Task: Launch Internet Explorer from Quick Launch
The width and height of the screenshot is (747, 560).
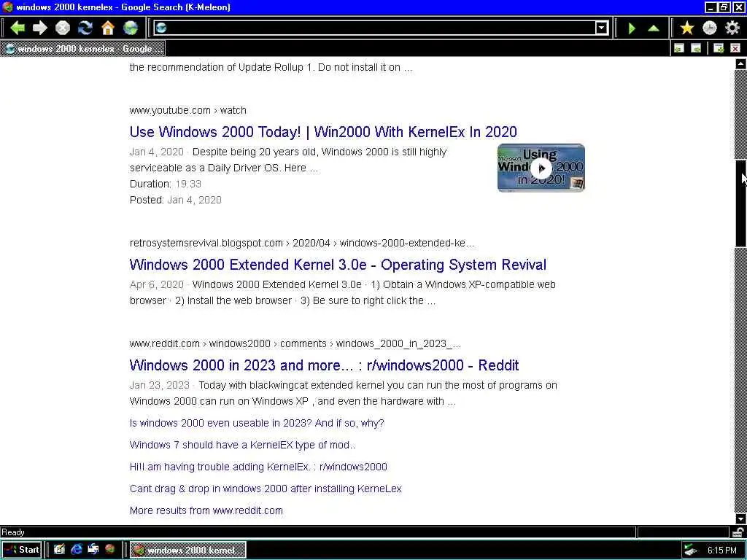Action: click(76, 550)
